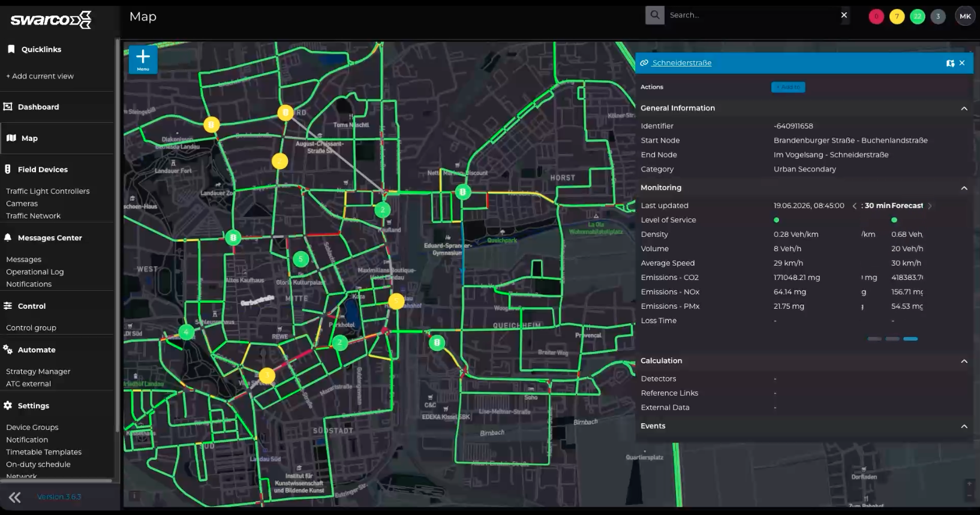Click '+ Add current view'
This screenshot has height=515, width=980.
40,76
